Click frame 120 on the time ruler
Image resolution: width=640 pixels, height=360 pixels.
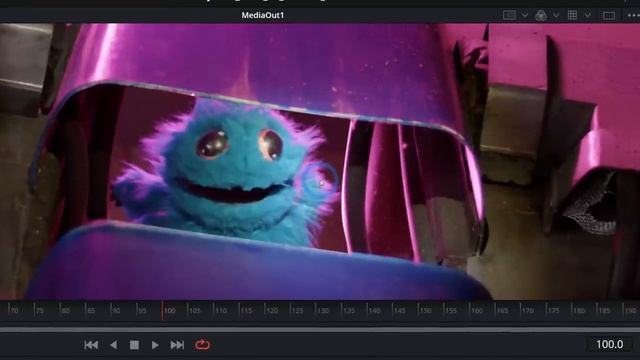pyautogui.click(x=272, y=311)
